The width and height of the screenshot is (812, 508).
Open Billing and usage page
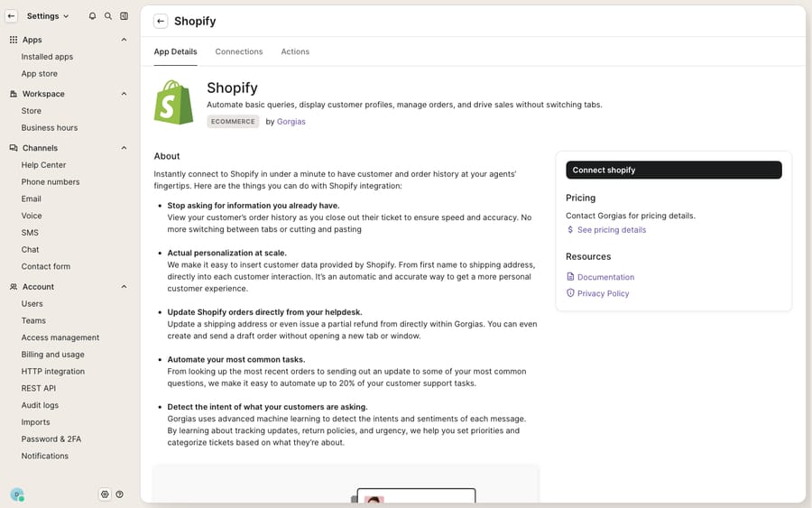coord(53,355)
